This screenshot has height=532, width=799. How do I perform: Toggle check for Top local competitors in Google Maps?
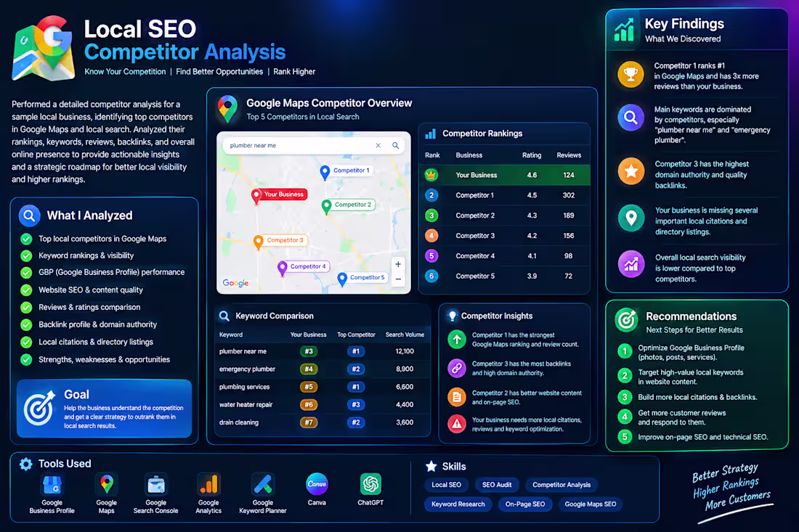(x=26, y=239)
